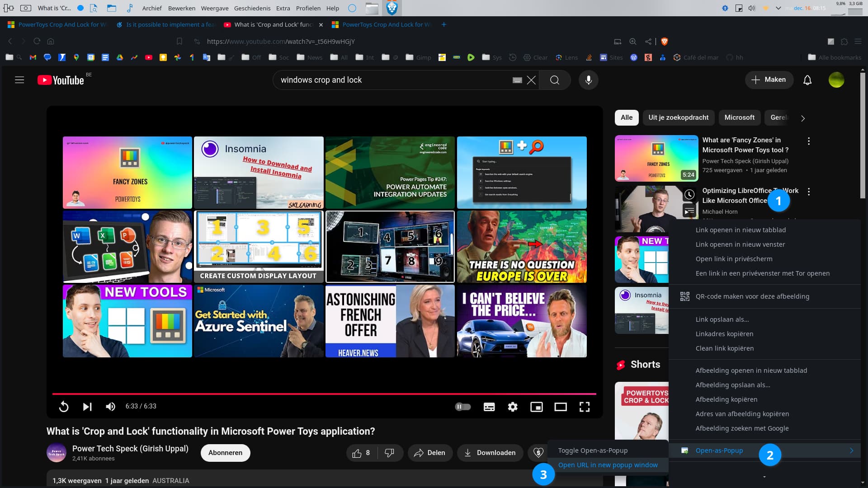Open the YouTube guide hamburger menu
Screen dimensions: 868x488
(x=19, y=80)
